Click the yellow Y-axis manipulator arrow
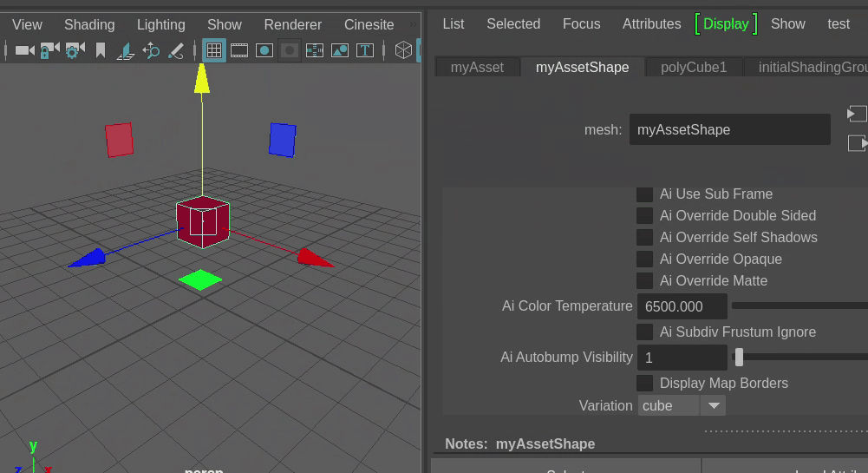The width and height of the screenshot is (868, 473). pos(202,78)
